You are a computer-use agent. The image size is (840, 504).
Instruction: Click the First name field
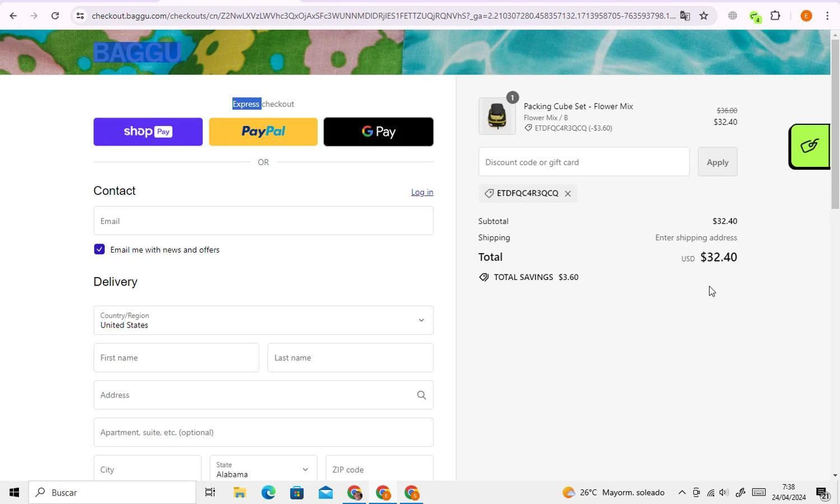(x=176, y=358)
